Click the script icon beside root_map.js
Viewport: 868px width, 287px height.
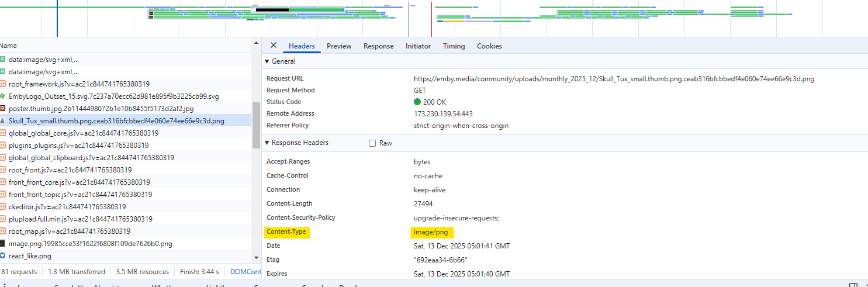(3, 231)
